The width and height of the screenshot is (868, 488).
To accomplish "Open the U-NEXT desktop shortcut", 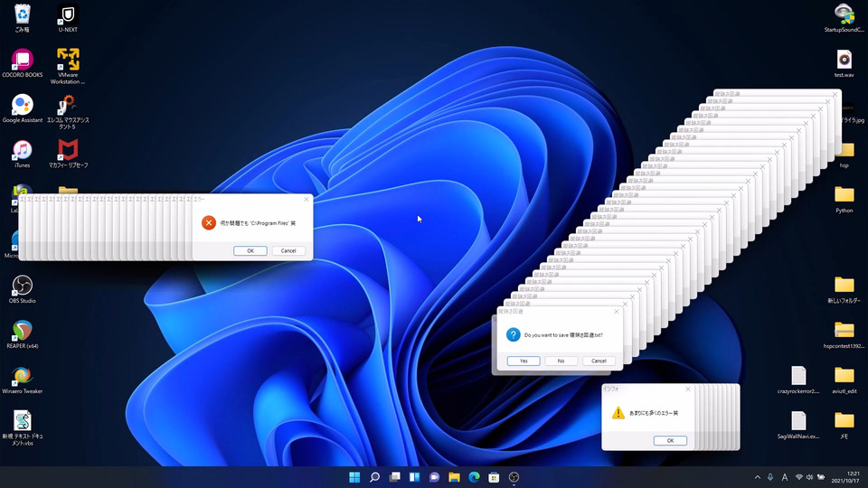I will pos(68,18).
